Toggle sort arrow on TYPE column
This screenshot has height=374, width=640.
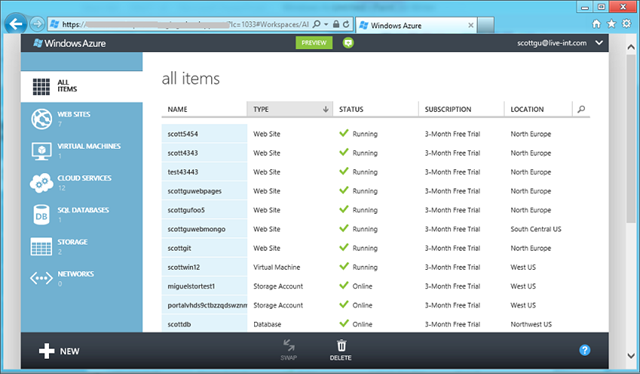[x=325, y=109]
